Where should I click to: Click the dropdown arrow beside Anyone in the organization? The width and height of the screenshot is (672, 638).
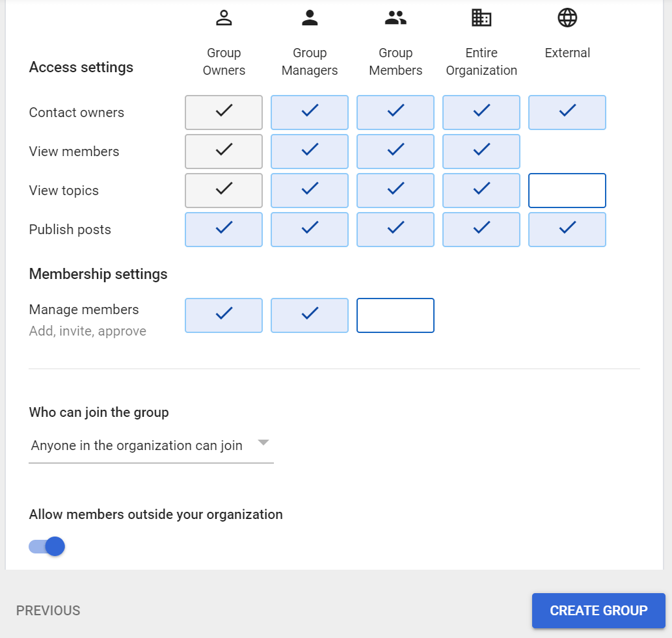(263, 443)
